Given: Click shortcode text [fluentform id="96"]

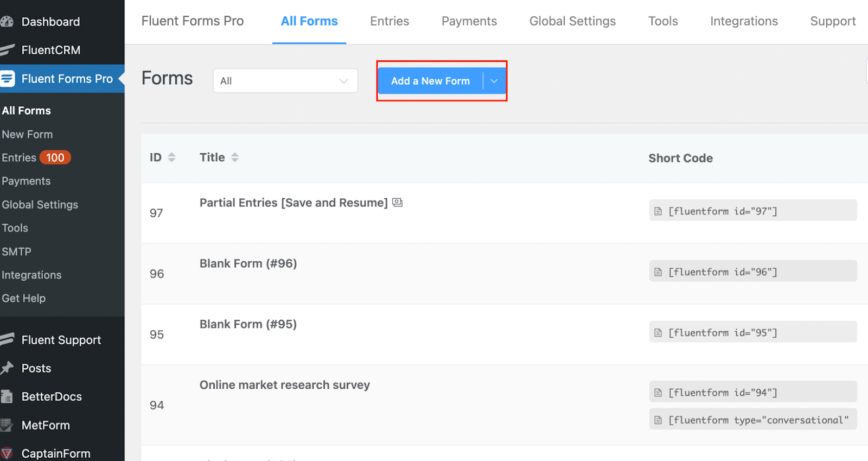Looking at the screenshot, I should pyautogui.click(x=723, y=272).
